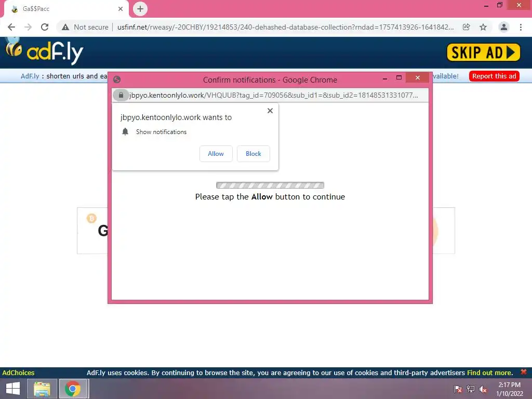Click the globe icon in popup title bar
Viewport: 532px width, 399px height.
117,79
